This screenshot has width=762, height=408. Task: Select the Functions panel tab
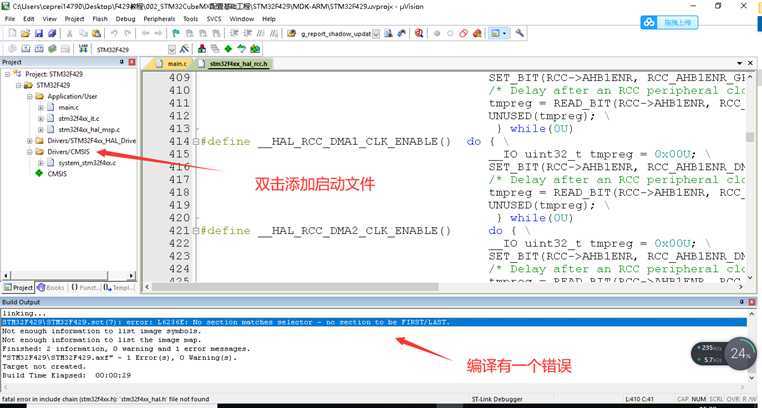[85, 288]
